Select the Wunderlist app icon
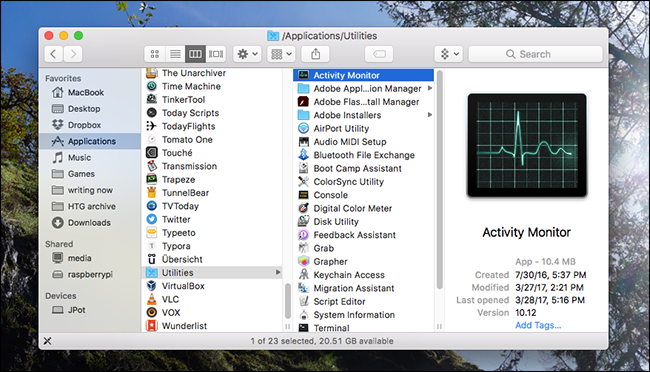The height and width of the screenshot is (372, 650). pos(152,326)
